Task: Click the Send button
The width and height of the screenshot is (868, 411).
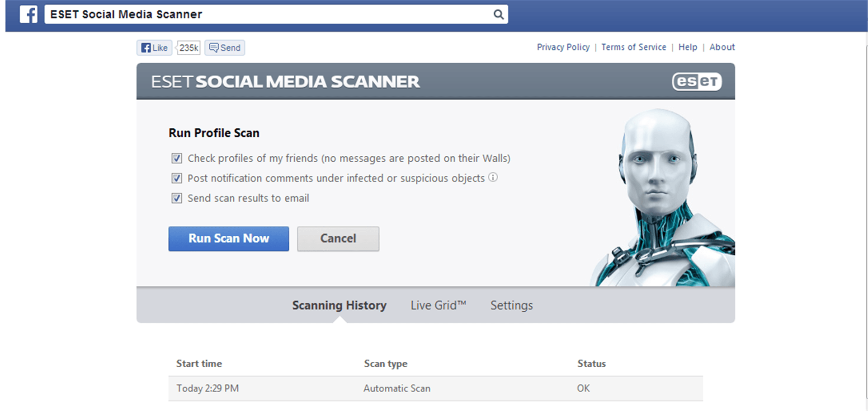Action: [x=225, y=48]
